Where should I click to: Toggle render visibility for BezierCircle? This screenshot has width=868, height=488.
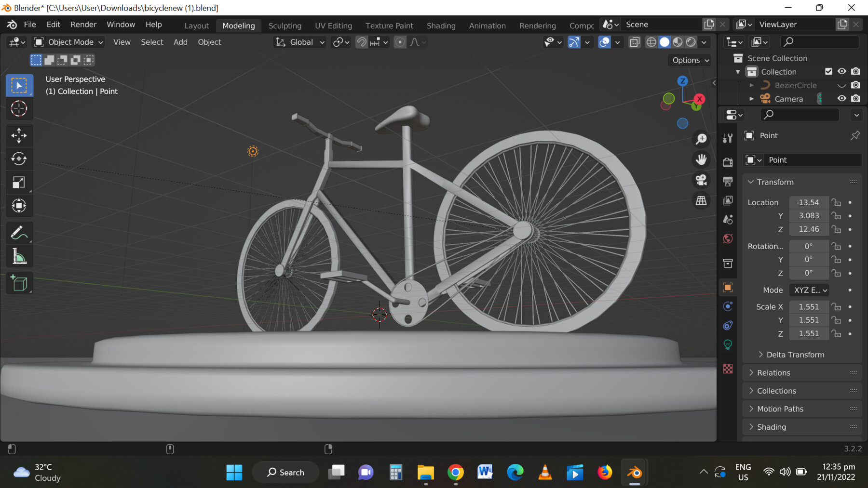click(x=856, y=85)
